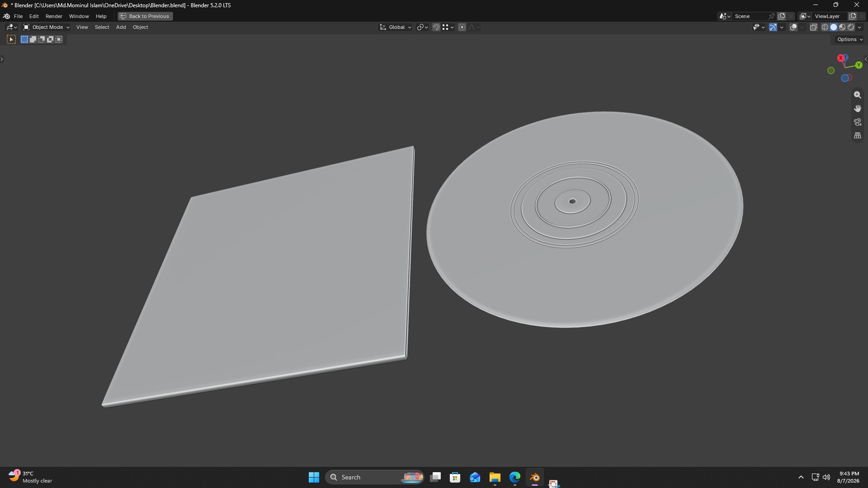This screenshot has height=488, width=868.
Task: Click the Blender logo app menu
Action: pos(6,16)
